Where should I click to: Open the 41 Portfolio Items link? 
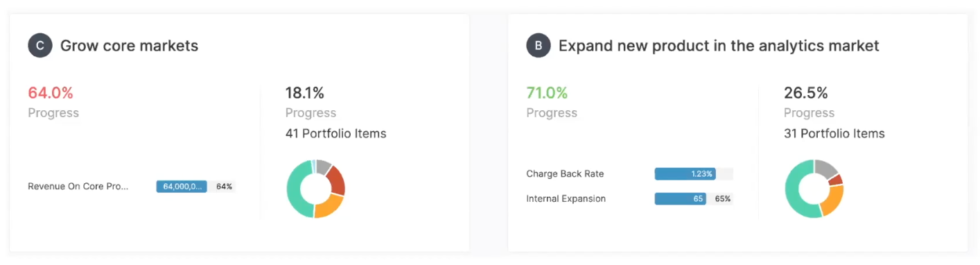click(x=335, y=134)
